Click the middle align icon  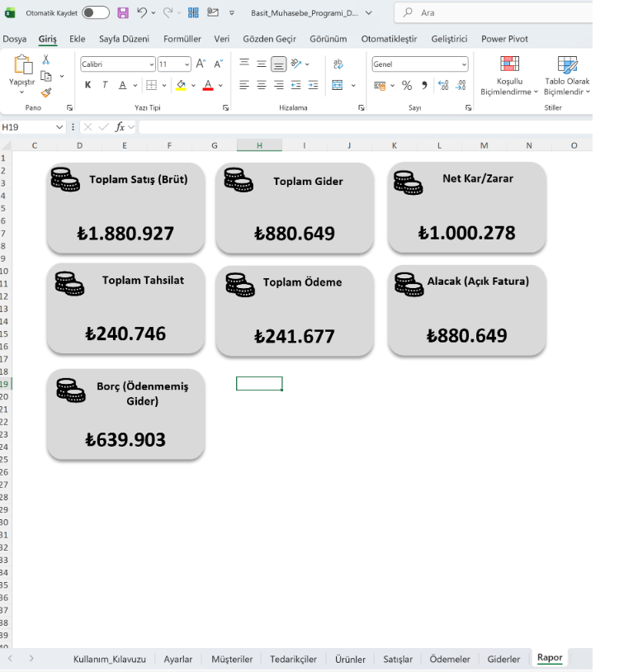click(262, 64)
